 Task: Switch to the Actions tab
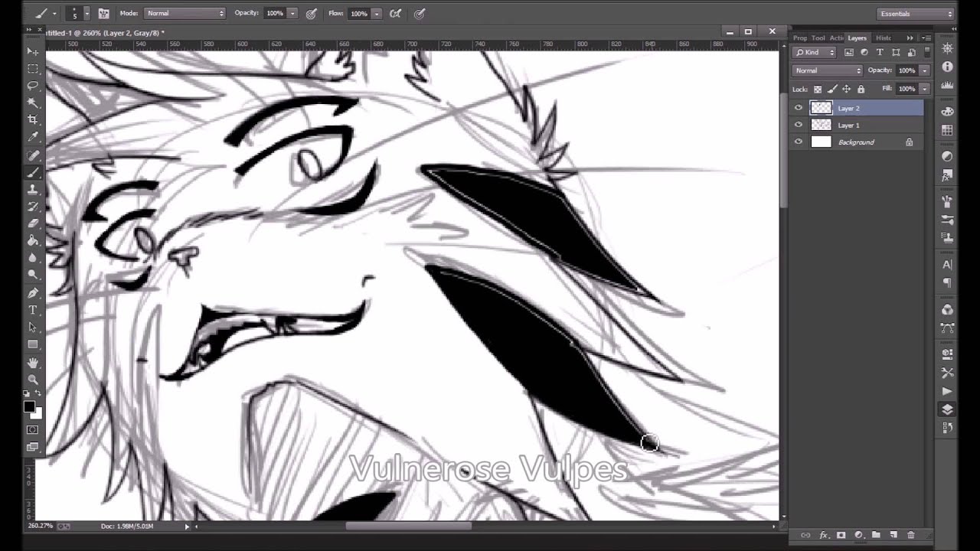click(837, 37)
